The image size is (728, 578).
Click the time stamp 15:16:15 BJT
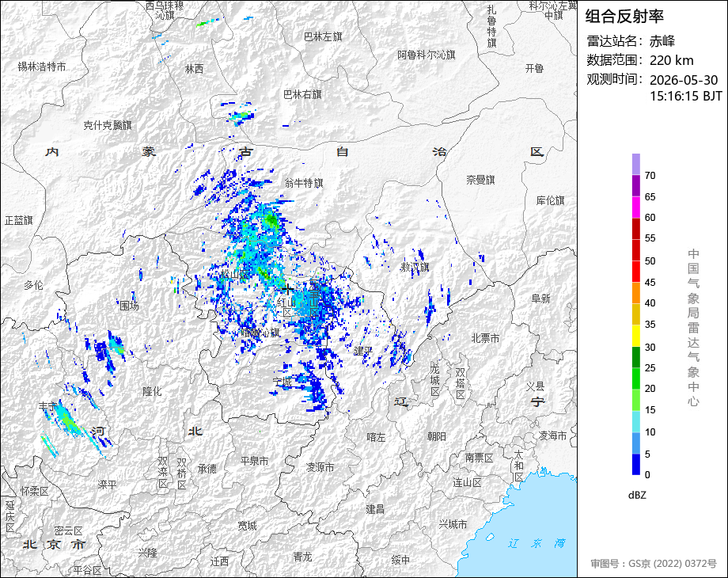[x=686, y=96]
